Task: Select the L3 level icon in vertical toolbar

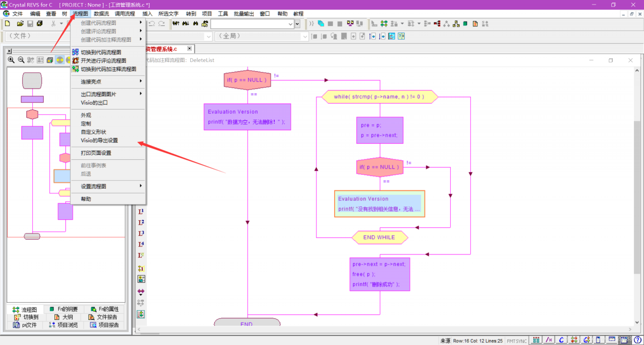Action: (x=141, y=233)
